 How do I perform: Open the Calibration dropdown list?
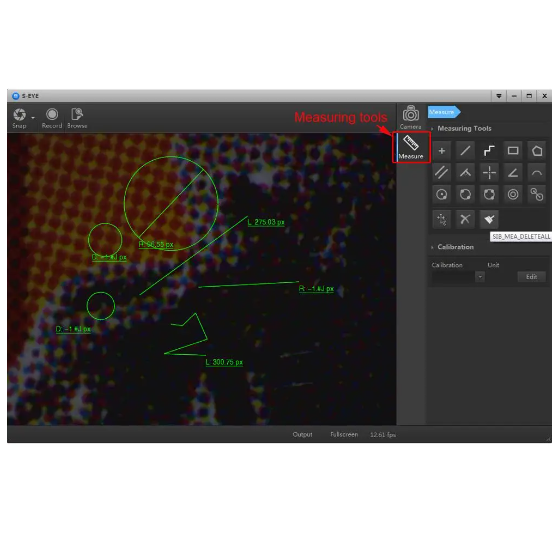coord(480,276)
